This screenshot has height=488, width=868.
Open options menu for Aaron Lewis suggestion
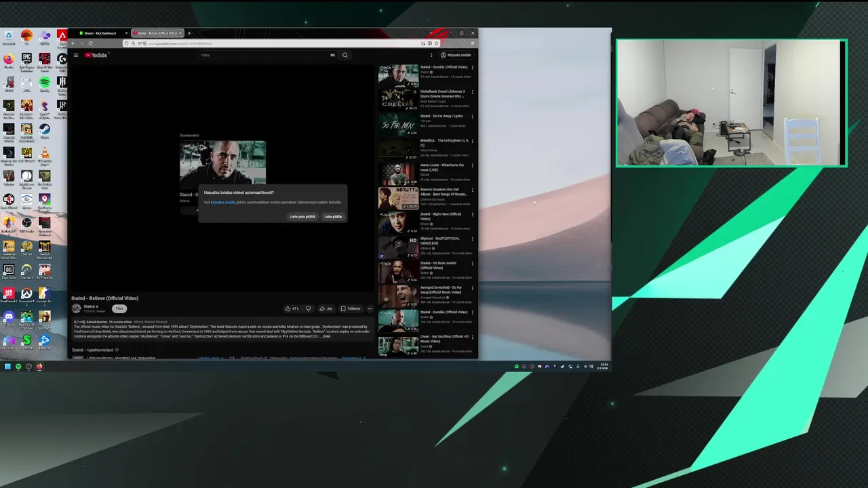[x=473, y=165]
